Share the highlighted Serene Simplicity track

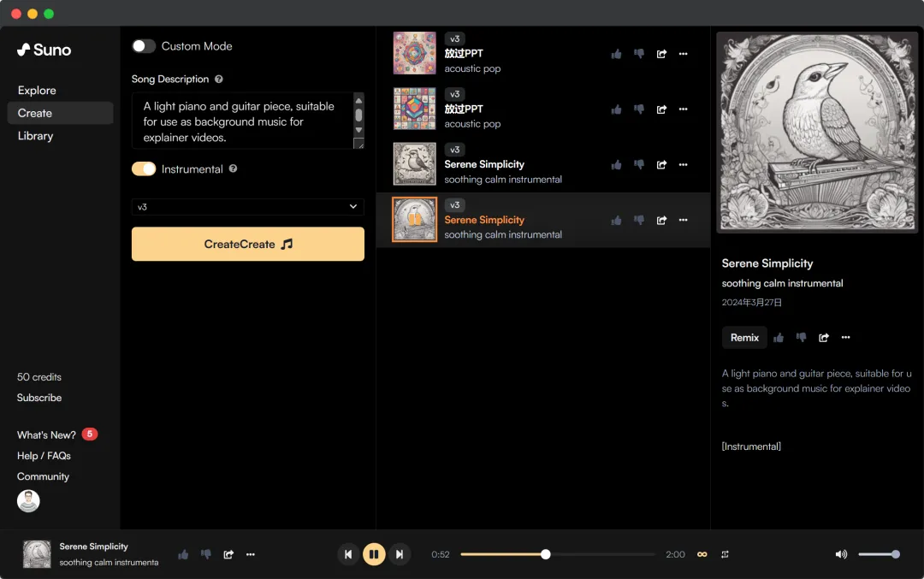tap(661, 221)
